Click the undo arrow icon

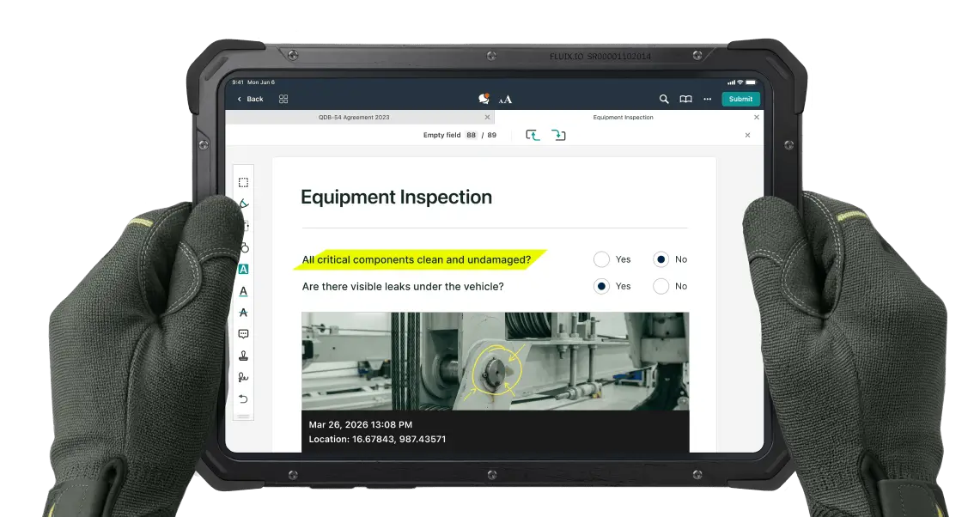[x=243, y=398]
